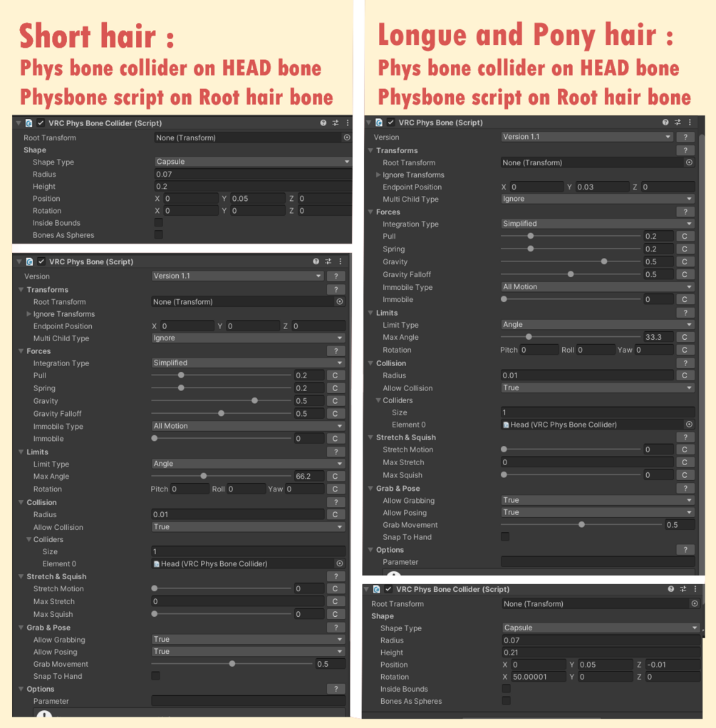Open Multi Child Type dropdown in short hair Phys Bone

pyautogui.click(x=248, y=338)
